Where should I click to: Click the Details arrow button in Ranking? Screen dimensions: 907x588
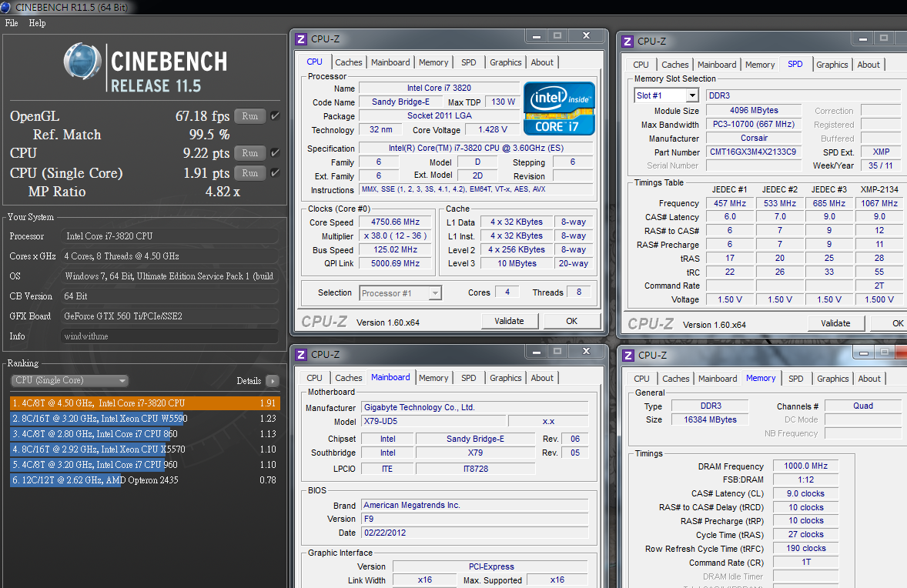click(x=273, y=381)
